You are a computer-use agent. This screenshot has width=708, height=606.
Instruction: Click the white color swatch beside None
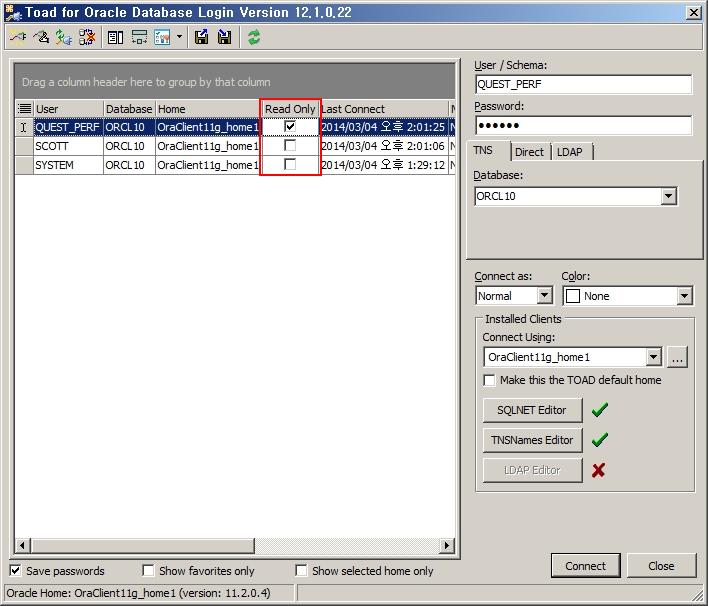573,296
